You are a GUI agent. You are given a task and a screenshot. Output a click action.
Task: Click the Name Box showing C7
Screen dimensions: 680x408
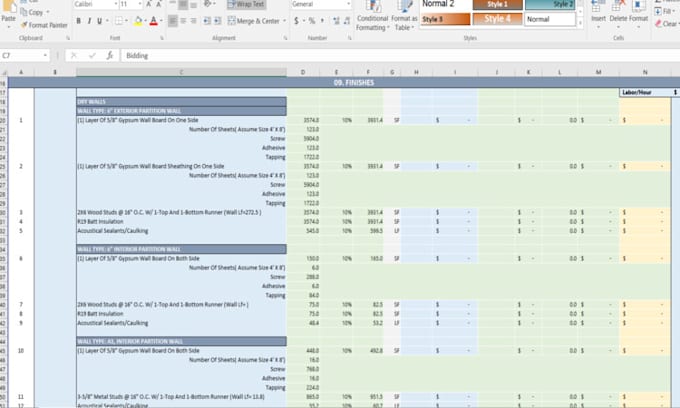pos(24,55)
